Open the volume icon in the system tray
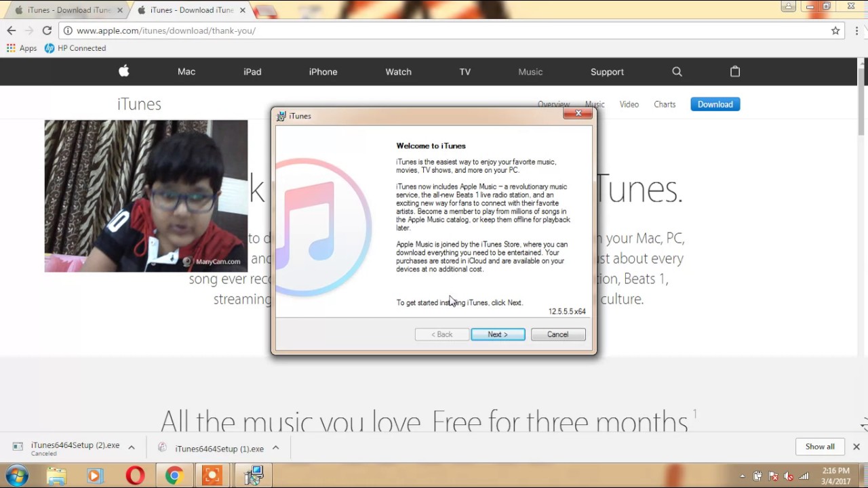This screenshot has width=868, height=488. click(789, 476)
